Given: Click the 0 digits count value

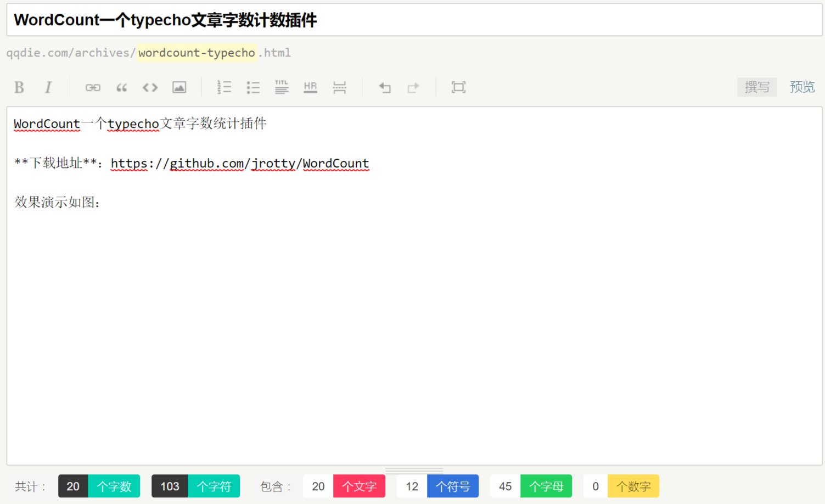Looking at the screenshot, I should tap(596, 486).
